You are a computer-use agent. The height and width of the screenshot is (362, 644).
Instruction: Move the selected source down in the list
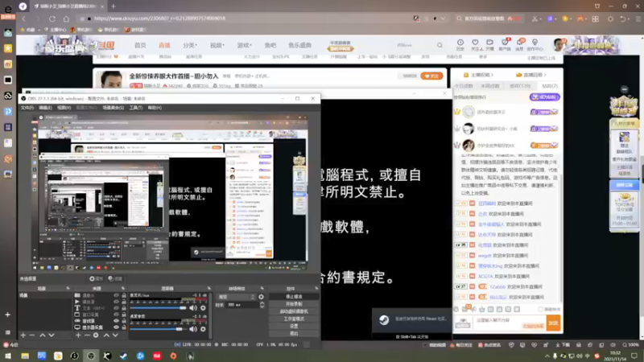115,335
